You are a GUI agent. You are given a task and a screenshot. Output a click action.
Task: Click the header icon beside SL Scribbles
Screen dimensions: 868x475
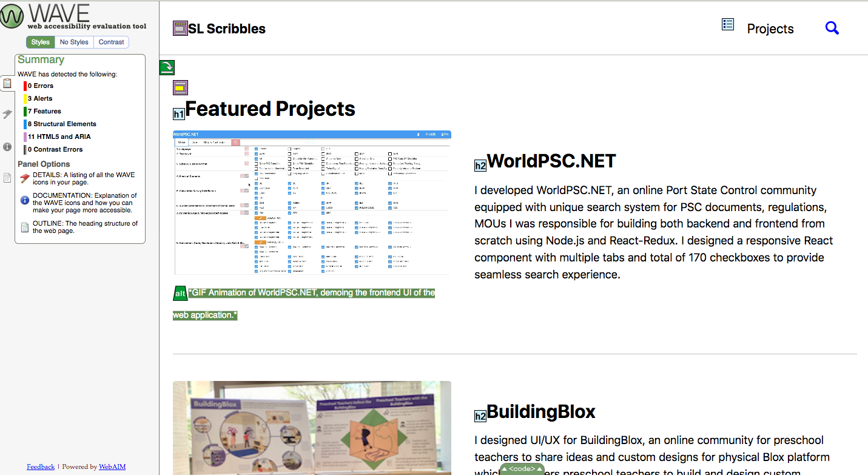tap(180, 28)
